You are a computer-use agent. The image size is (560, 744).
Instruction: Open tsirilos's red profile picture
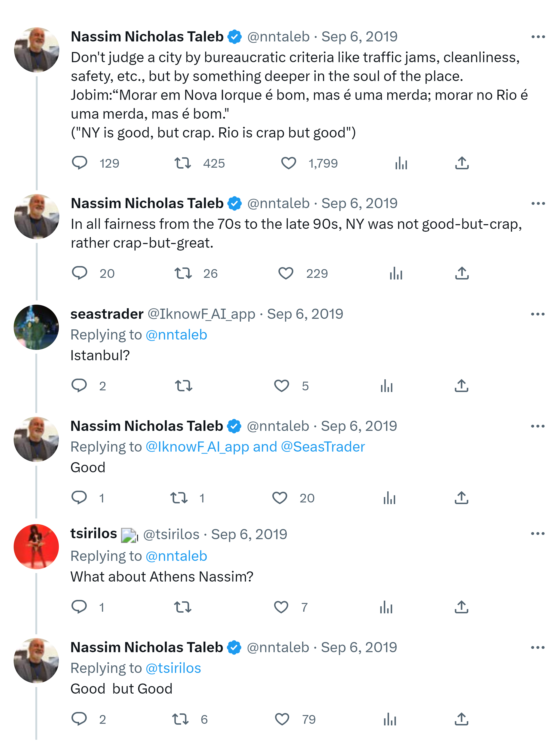[36, 546]
